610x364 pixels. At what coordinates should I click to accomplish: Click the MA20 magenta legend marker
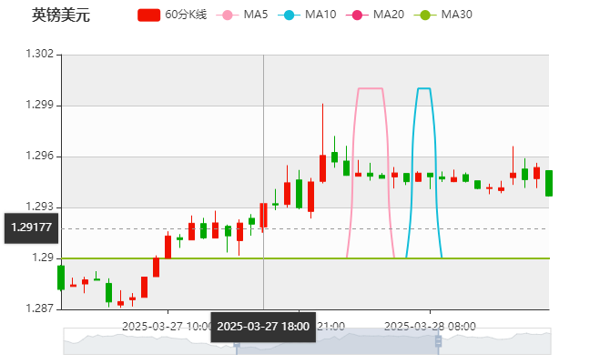357,15
